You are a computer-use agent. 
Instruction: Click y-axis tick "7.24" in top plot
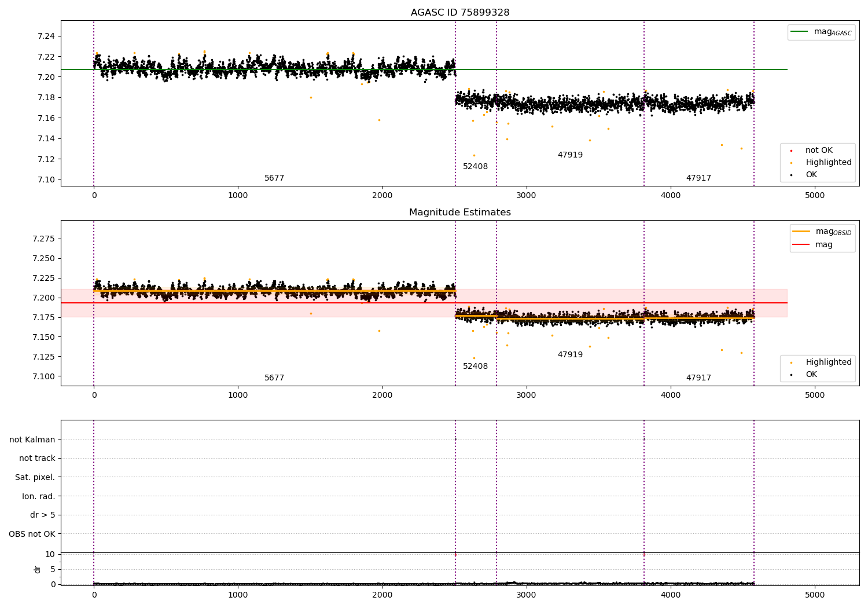[46, 36]
